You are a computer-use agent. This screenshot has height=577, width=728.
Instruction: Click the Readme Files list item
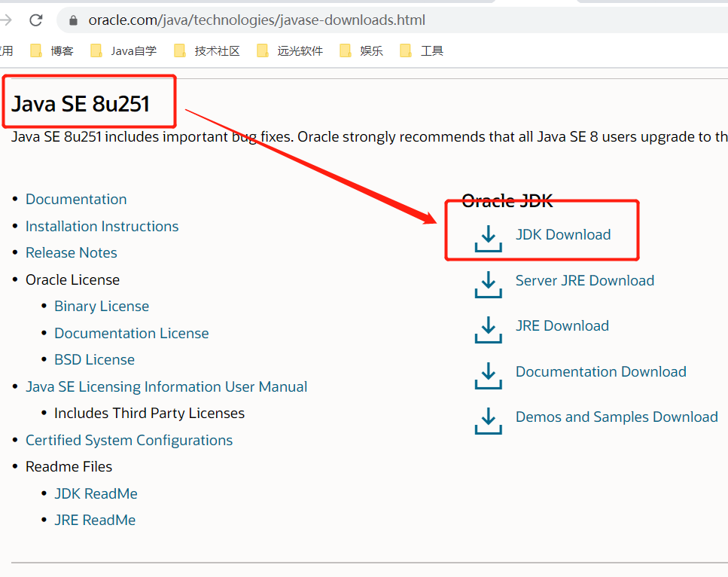(x=69, y=466)
